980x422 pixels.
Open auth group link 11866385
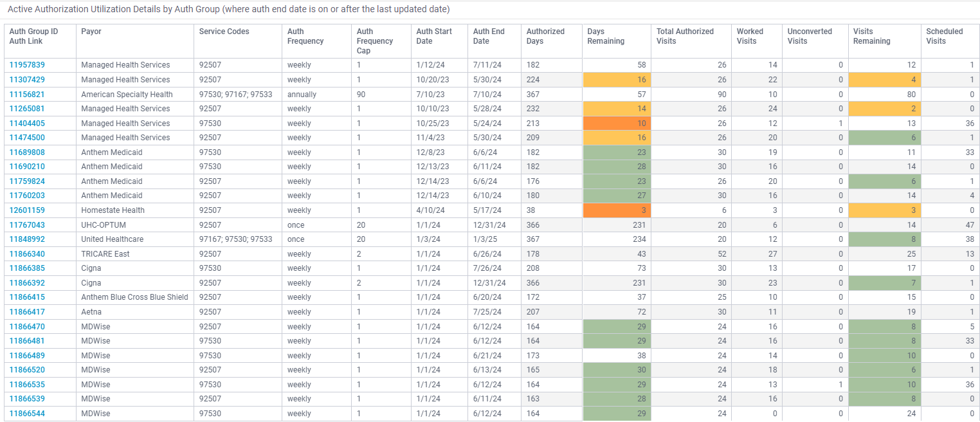pyautogui.click(x=27, y=268)
